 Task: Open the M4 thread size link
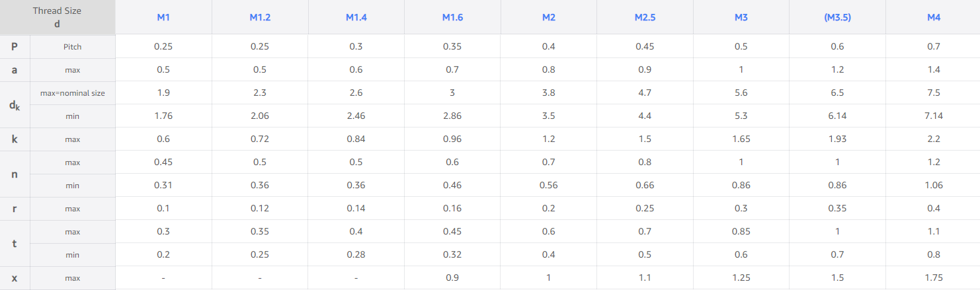934,17
